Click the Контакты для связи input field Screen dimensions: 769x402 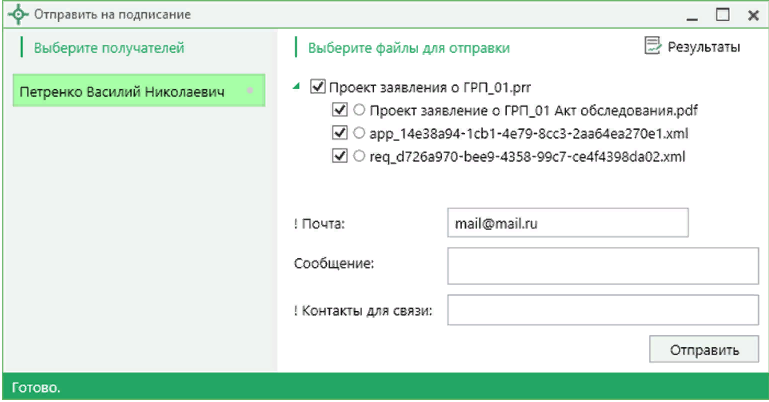coord(603,311)
